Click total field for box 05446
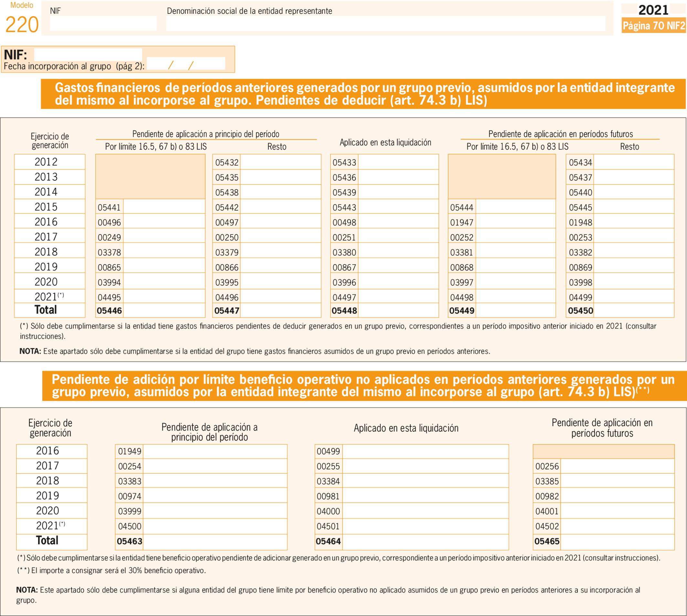This screenshot has width=687, height=616. (164, 310)
